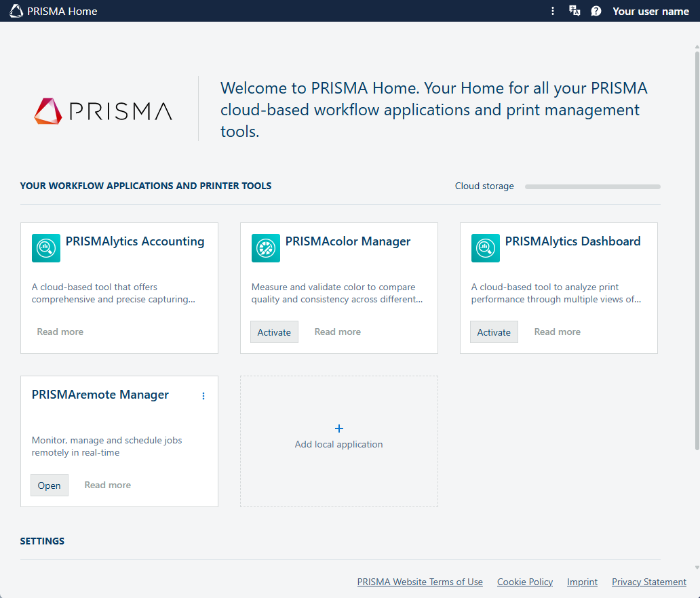The width and height of the screenshot is (700, 598).
Task: Open the Cookie Policy link
Action: [525, 582]
